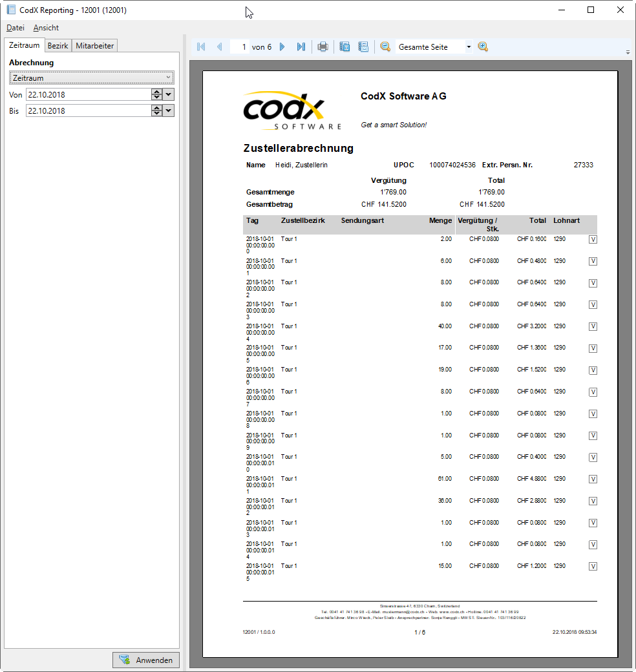Click the CHF 3.2000 total cell

coord(531,326)
